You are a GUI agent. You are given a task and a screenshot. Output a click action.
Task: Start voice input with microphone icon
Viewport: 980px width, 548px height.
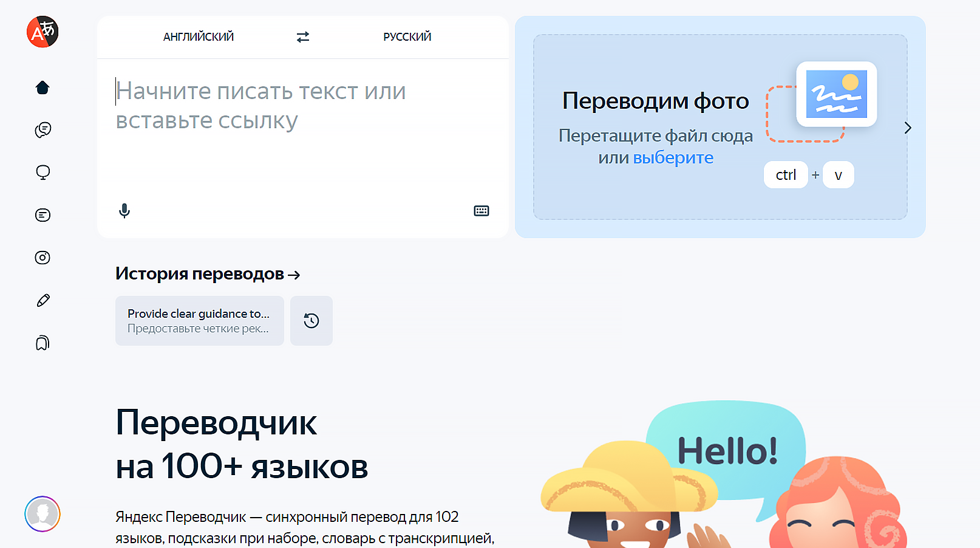point(124,211)
